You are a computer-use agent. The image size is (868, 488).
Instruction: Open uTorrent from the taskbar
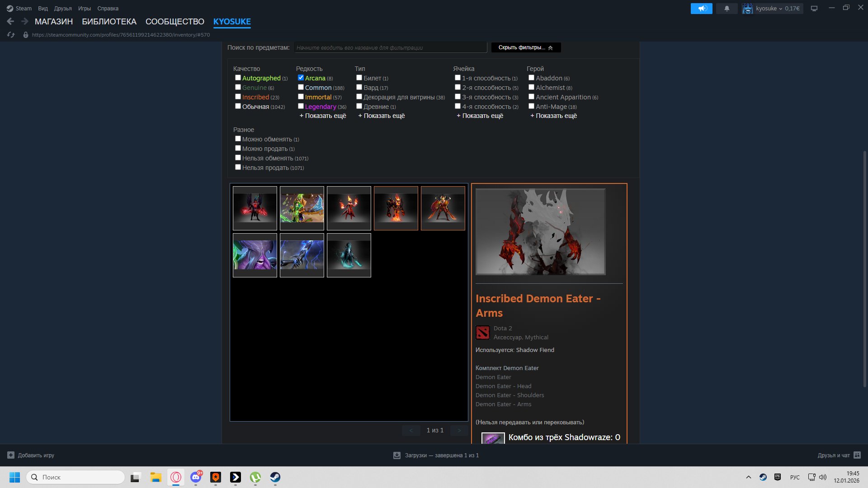(x=255, y=477)
